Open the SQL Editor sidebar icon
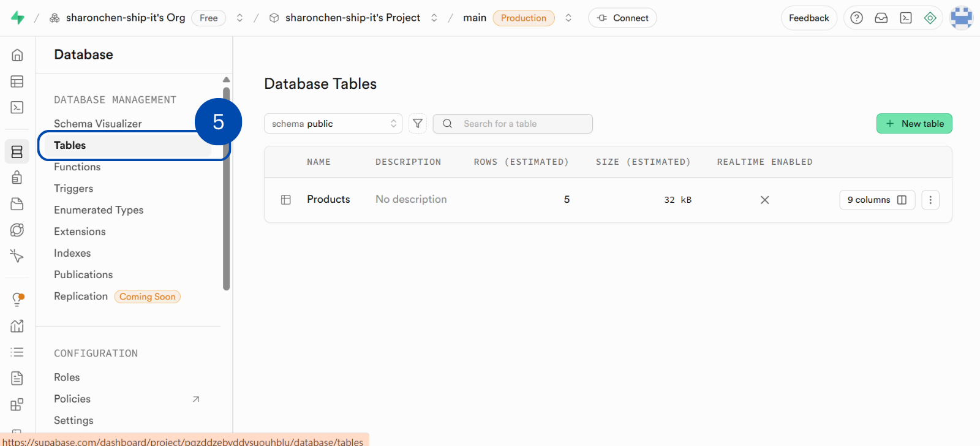This screenshot has height=446, width=980. tap(17, 108)
